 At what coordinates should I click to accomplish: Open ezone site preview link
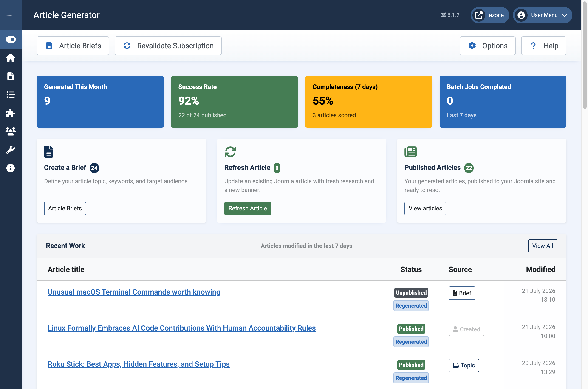(x=490, y=15)
